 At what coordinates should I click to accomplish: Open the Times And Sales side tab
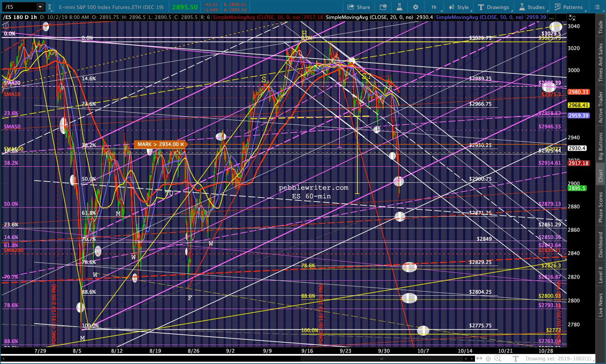601,63
